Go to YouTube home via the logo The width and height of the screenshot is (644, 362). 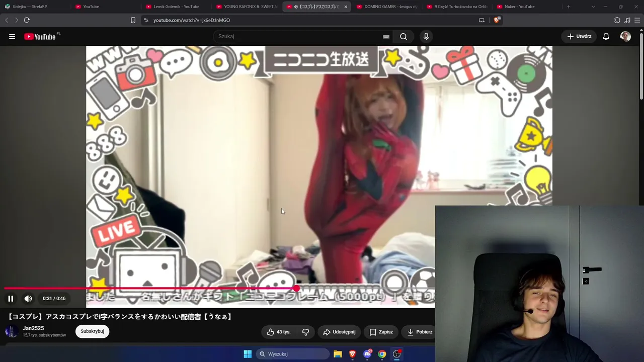40,36
